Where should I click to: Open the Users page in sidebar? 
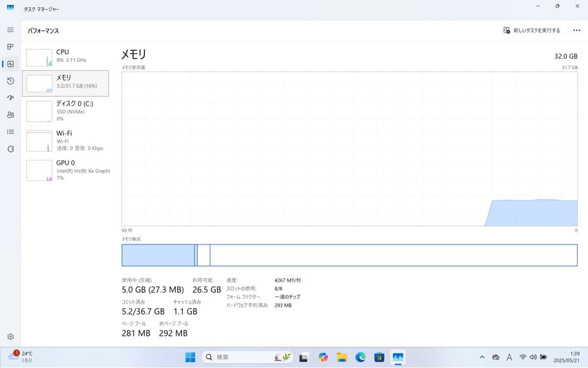point(10,114)
